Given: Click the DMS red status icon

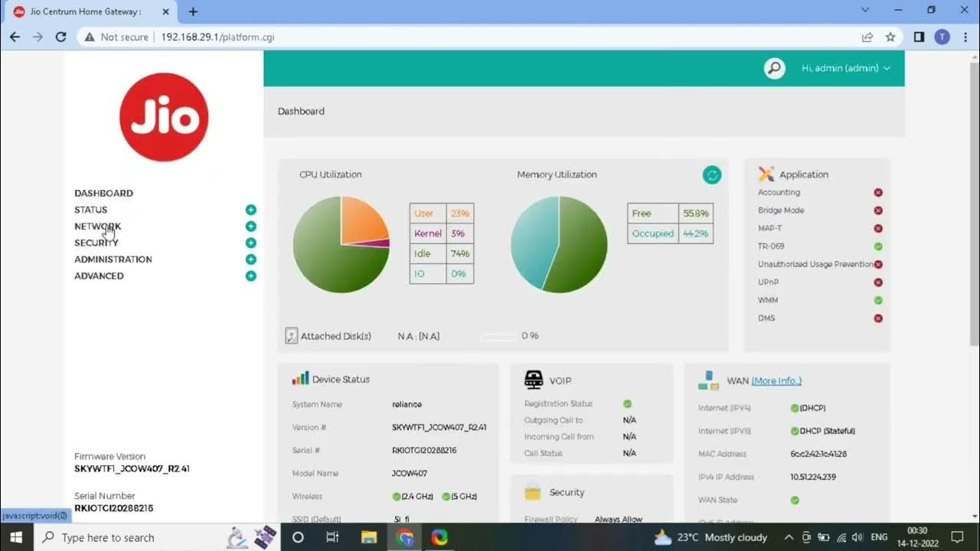Looking at the screenshot, I should click(878, 318).
